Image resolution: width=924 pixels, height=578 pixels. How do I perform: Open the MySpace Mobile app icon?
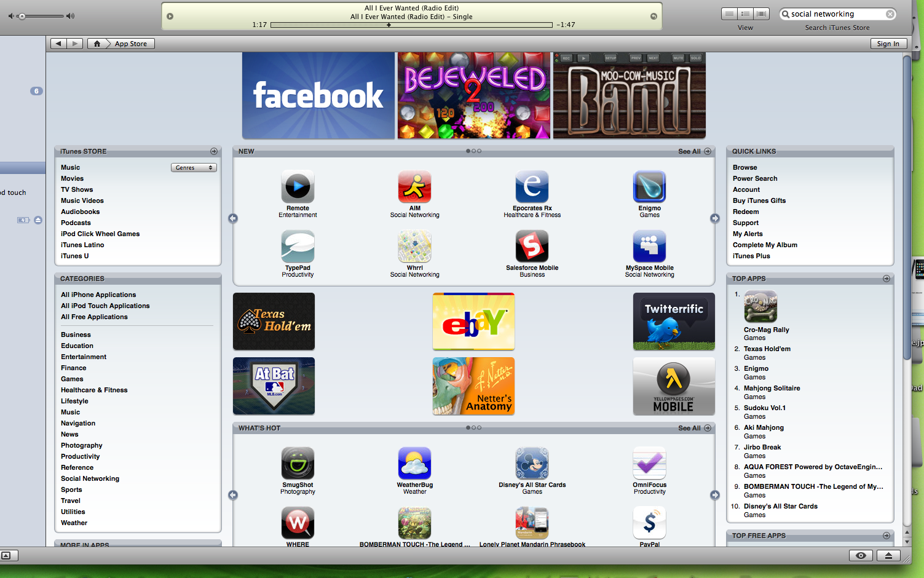(649, 247)
